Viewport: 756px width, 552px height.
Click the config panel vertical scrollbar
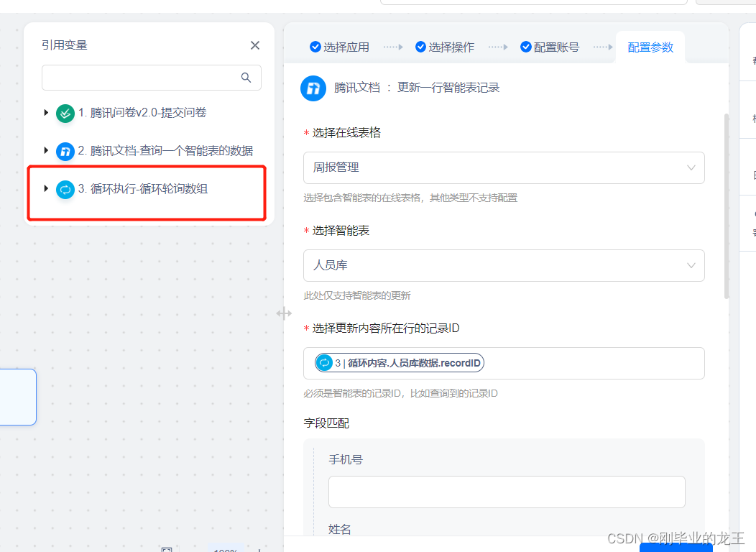(x=726, y=206)
